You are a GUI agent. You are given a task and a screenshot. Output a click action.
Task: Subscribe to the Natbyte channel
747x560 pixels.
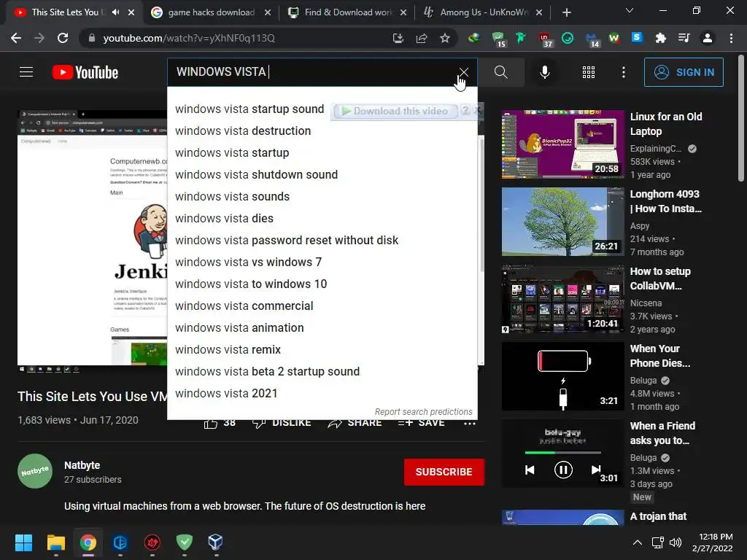pyautogui.click(x=444, y=472)
